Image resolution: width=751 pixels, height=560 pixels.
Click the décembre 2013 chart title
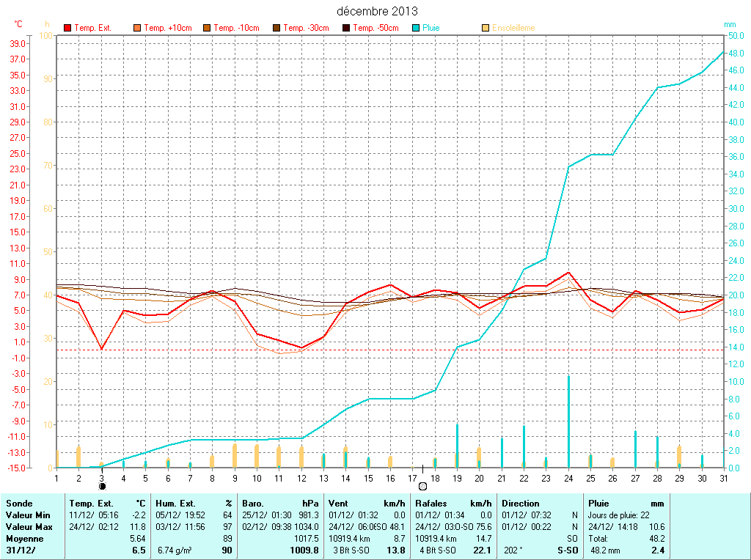pyautogui.click(x=377, y=11)
